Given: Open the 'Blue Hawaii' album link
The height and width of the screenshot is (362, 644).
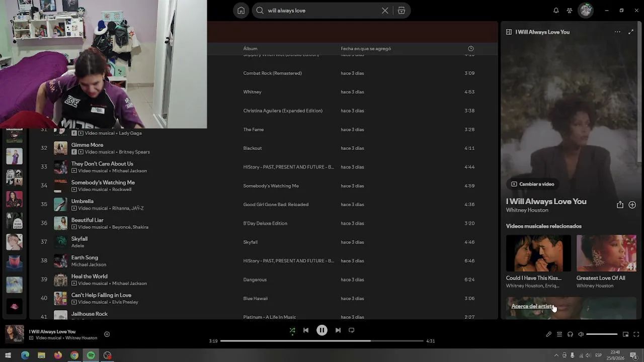Looking at the screenshot, I should [256, 299].
